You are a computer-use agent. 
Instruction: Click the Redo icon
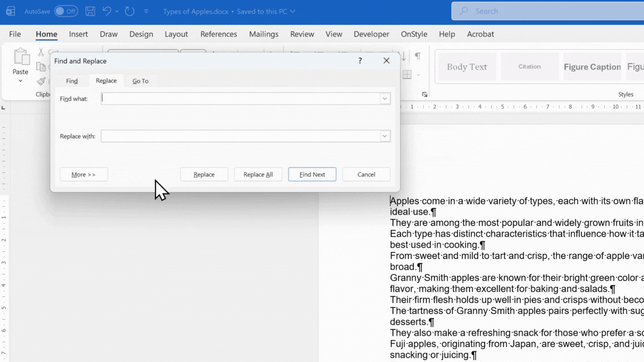[129, 11]
